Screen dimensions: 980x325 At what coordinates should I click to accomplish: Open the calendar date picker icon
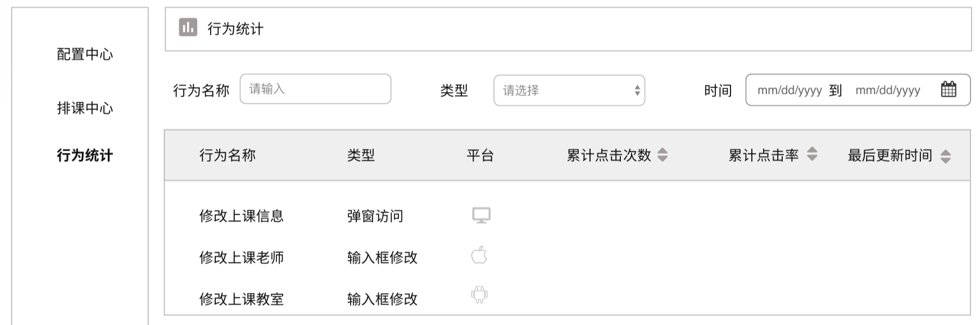point(949,89)
